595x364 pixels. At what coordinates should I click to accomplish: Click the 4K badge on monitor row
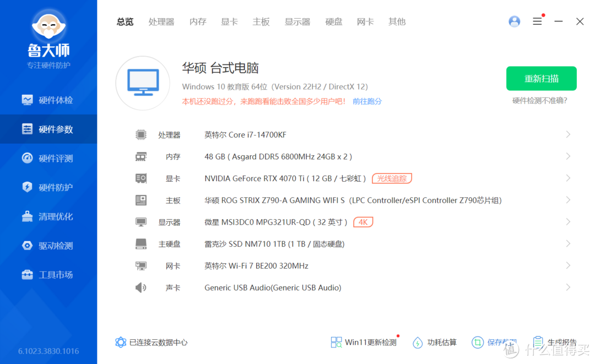point(363,222)
